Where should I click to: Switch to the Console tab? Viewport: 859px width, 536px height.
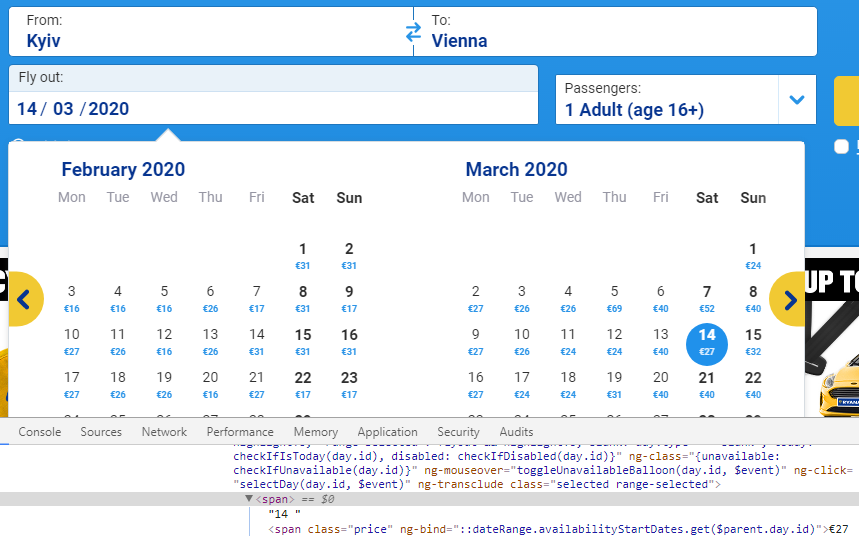(x=40, y=432)
